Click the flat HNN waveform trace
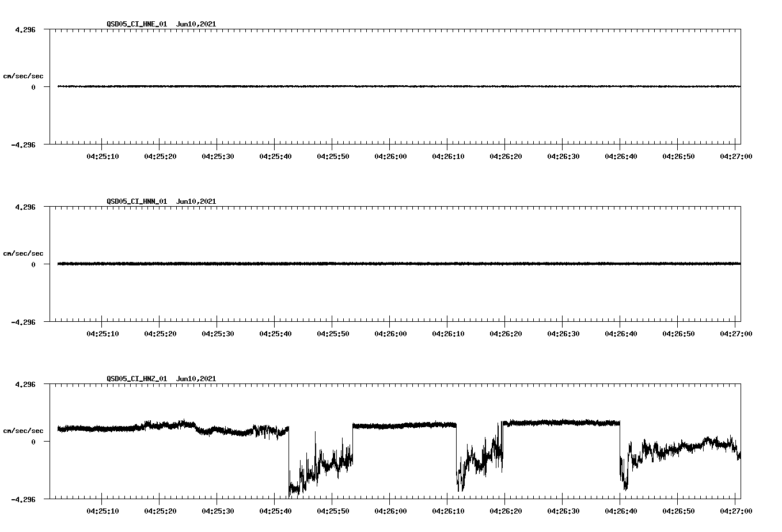 (399, 264)
